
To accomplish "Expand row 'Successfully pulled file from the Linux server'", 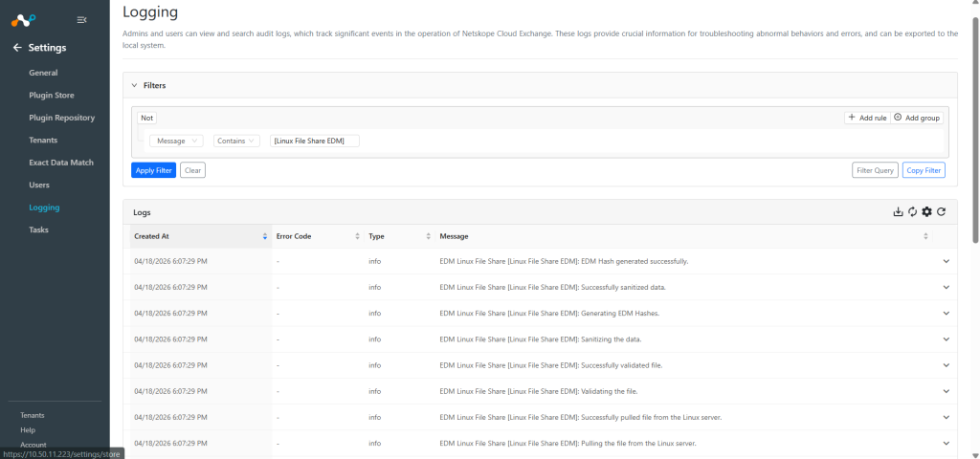I will [946, 417].
